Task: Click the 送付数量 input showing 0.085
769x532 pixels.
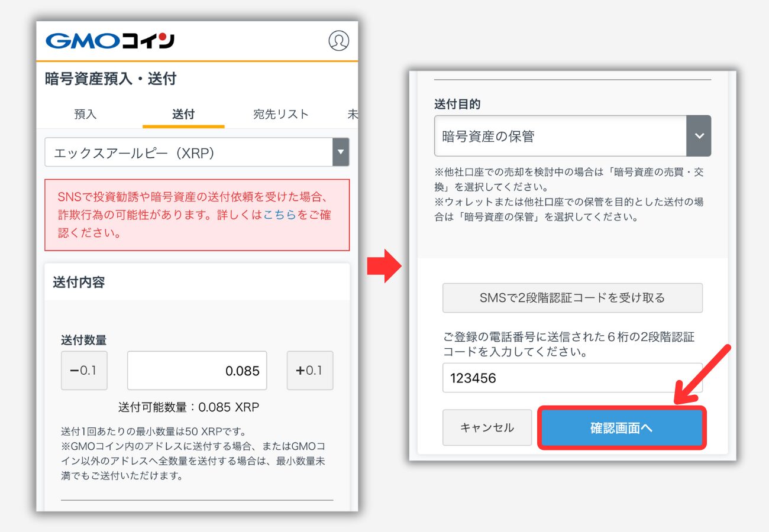Action: 197,371
